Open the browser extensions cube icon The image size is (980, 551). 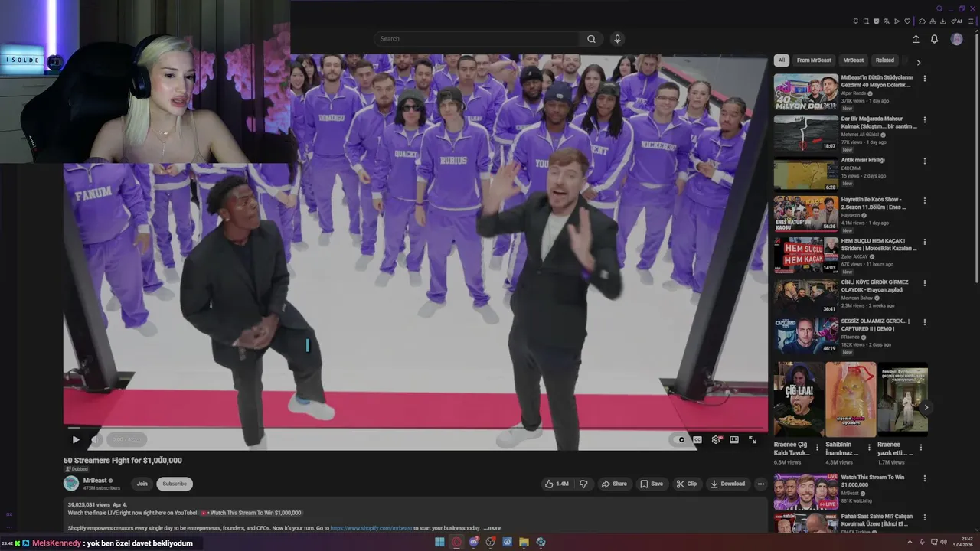click(x=922, y=21)
